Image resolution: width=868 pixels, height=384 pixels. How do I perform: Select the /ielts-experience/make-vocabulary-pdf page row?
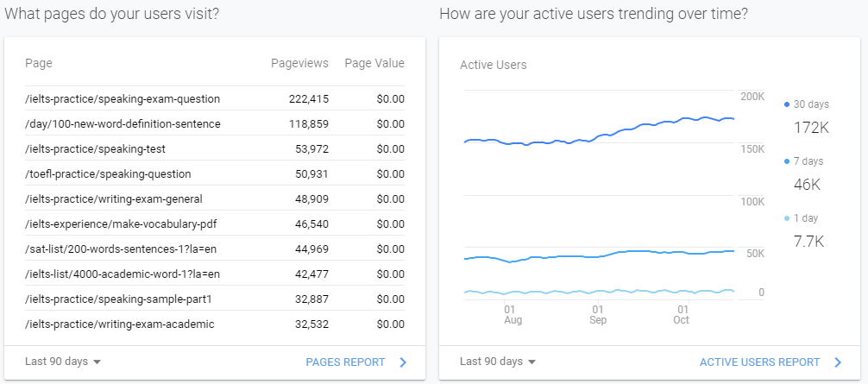(215, 224)
